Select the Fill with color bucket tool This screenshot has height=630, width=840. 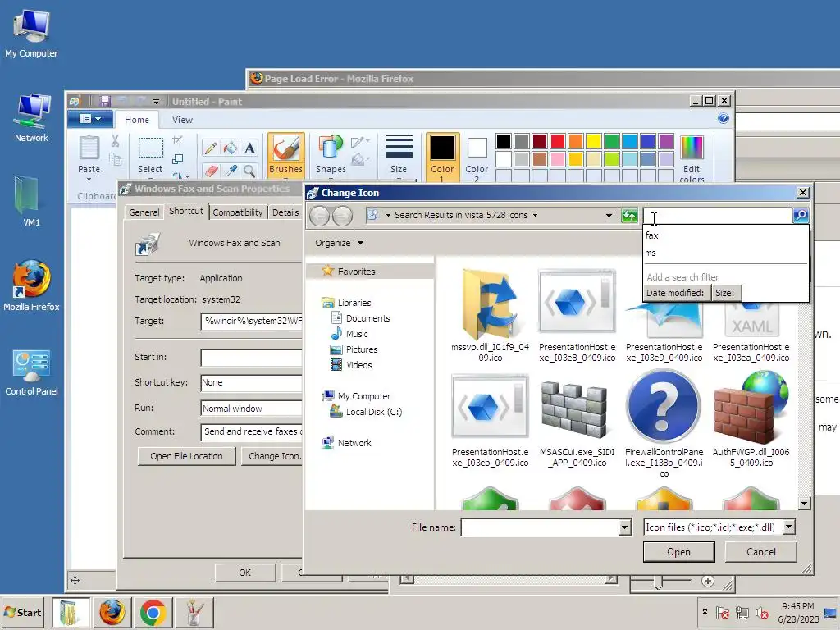point(231,148)
